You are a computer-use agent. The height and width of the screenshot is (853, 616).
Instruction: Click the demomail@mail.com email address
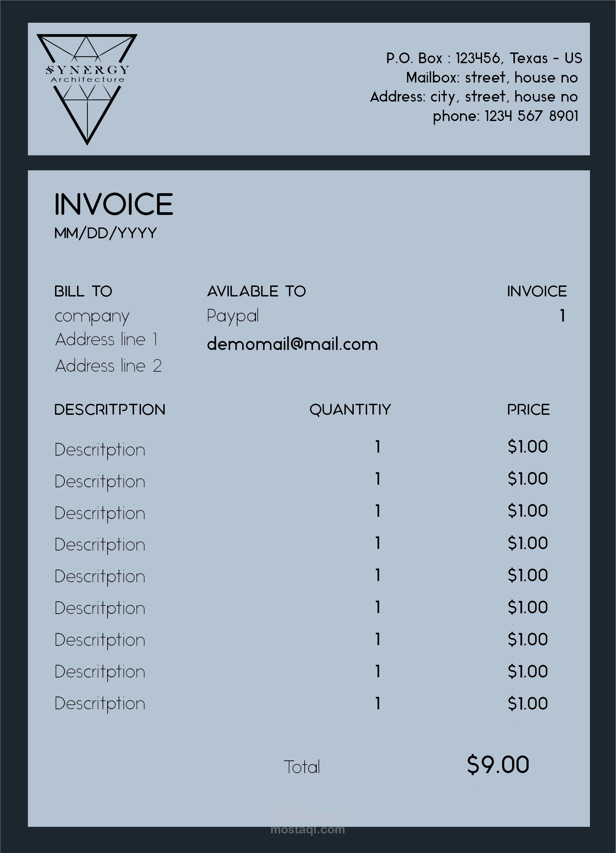pos(292,344)
